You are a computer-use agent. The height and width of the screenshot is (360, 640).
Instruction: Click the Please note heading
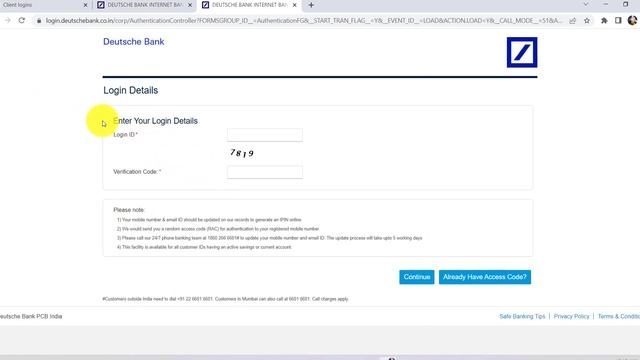pos(129,210)
